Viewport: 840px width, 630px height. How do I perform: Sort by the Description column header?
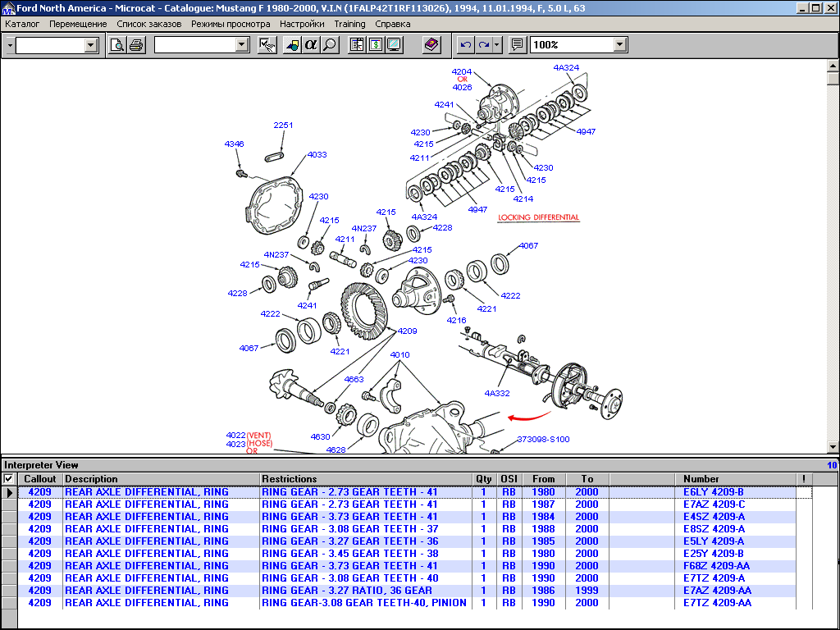[162, 479]
